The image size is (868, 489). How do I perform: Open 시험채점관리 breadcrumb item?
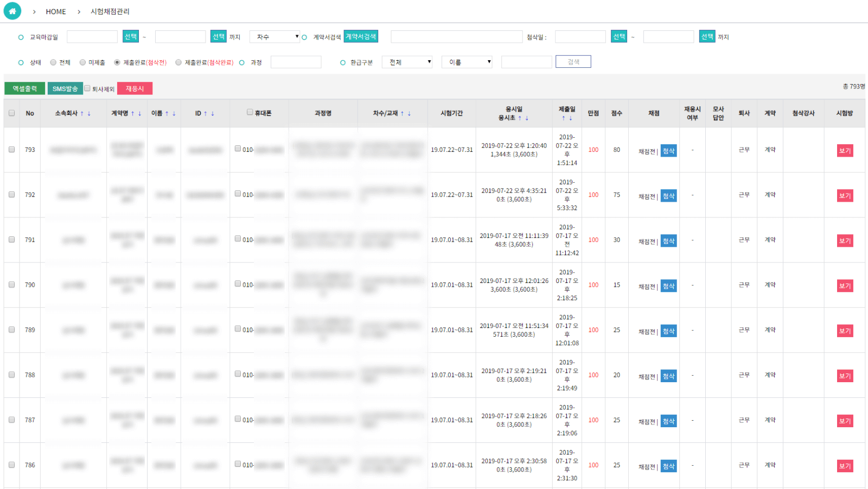(110, 11)
